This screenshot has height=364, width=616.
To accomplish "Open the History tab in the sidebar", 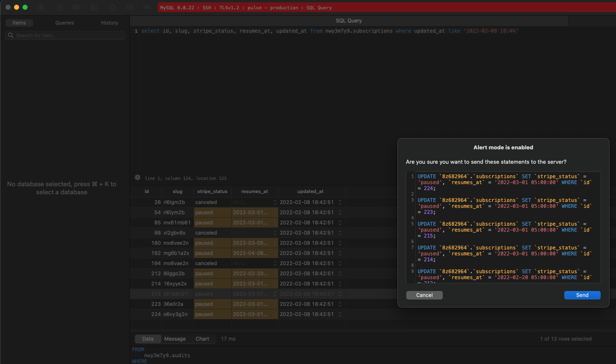I will pyautogui.click(x=109, y=22).
